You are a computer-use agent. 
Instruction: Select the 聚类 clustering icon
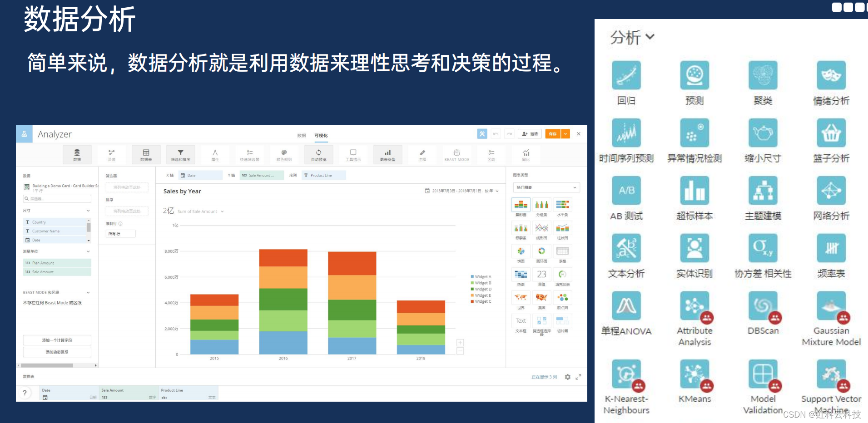763,75
